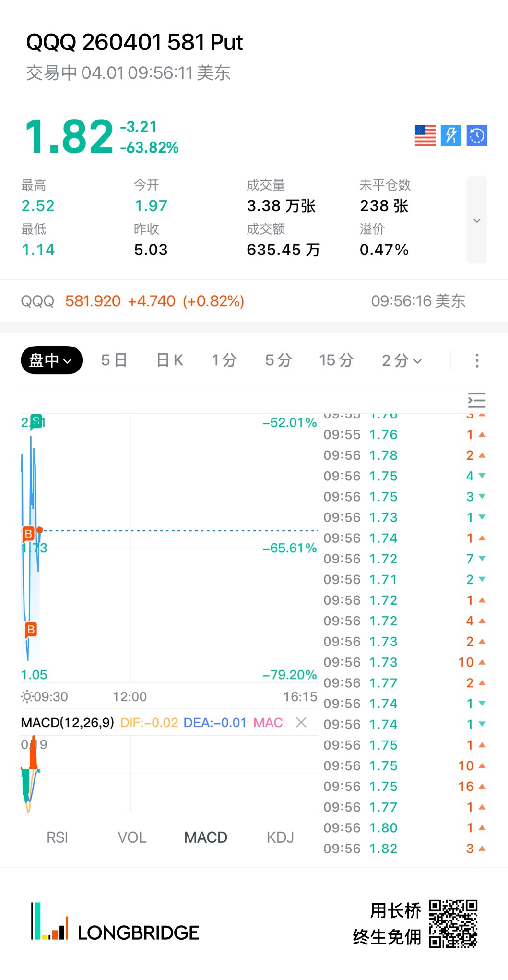
Task: Tap the orange B buy marker near 1.05
Action: (31, 630)
